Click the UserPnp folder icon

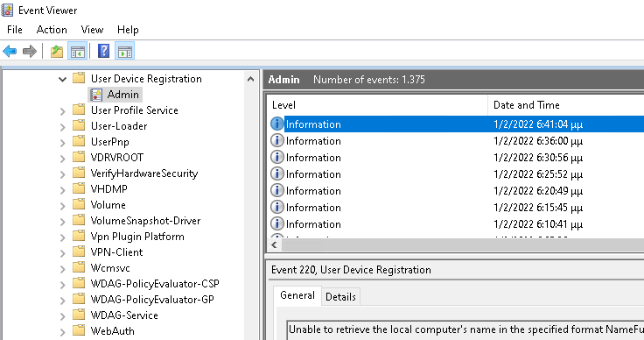click(79, 141)
